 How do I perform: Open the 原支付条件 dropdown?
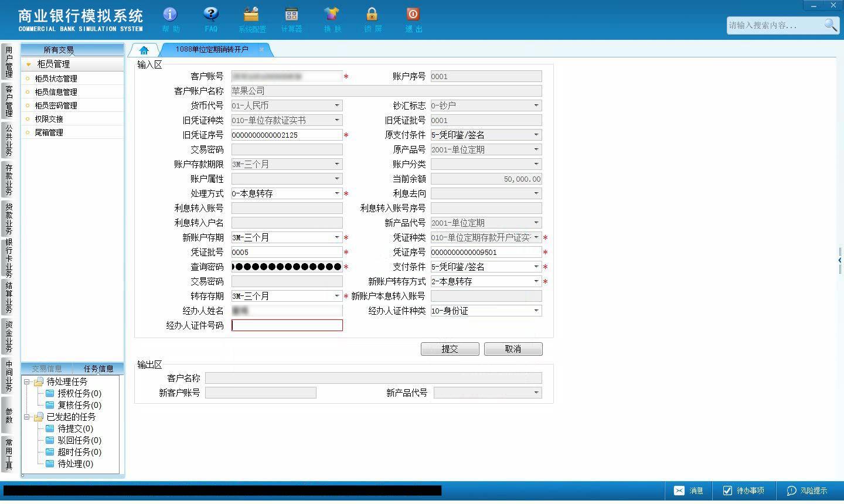click(x=536, y=135)
